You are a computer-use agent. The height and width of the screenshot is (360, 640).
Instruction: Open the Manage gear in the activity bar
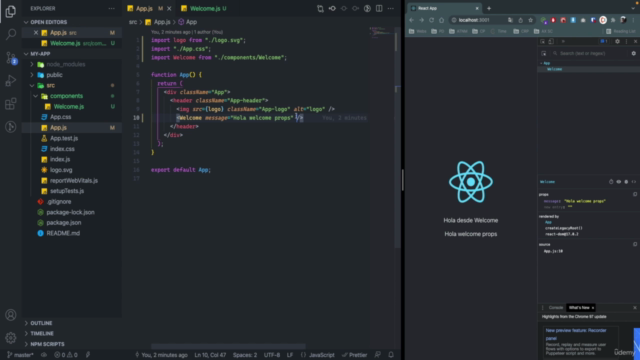click(11, 338)
